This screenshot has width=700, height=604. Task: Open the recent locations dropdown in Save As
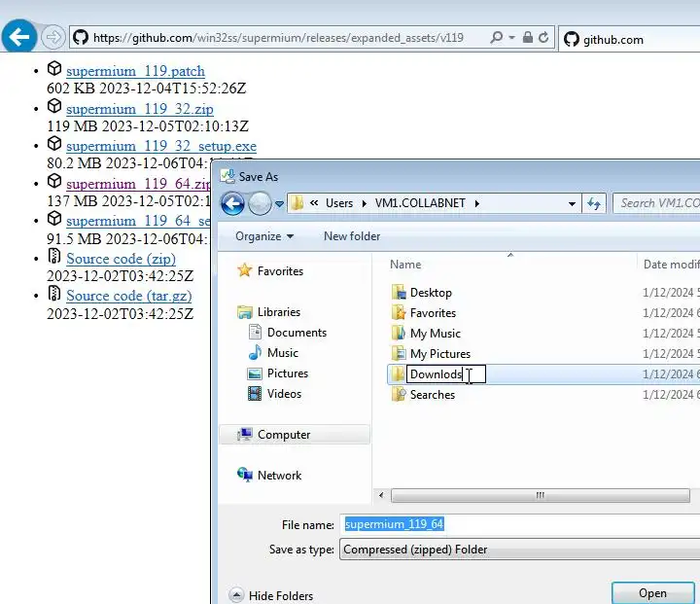tap(279, 204)
